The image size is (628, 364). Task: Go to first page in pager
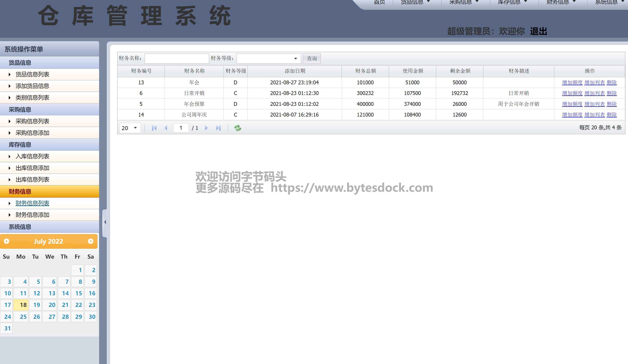tap(154, 128)
